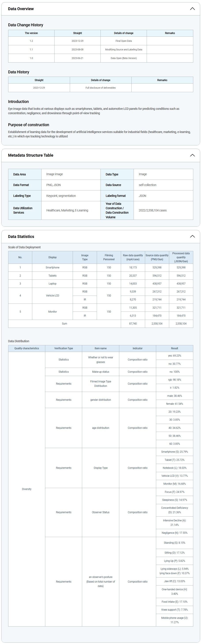Select the Data Change History heading
Viewport: 201px width, 644px height.
25,25
